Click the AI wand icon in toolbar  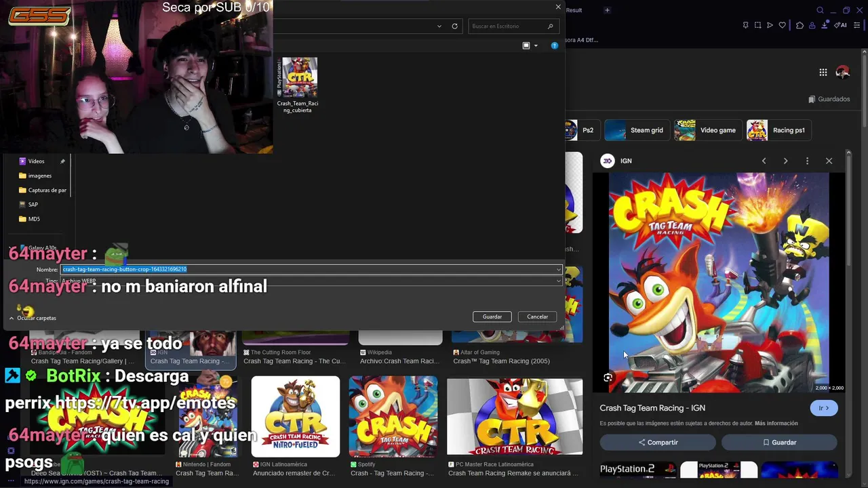click(x=841, y=25)
